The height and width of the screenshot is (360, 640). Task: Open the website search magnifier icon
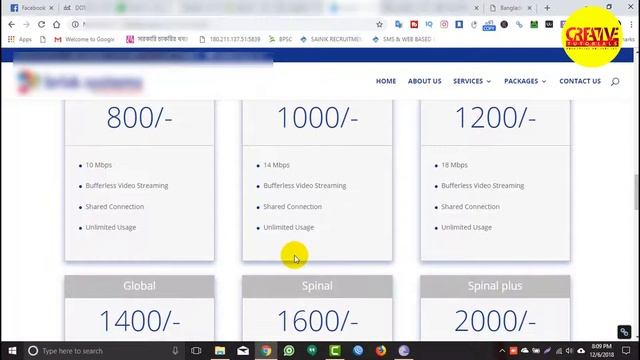click(x=615, y=82)
